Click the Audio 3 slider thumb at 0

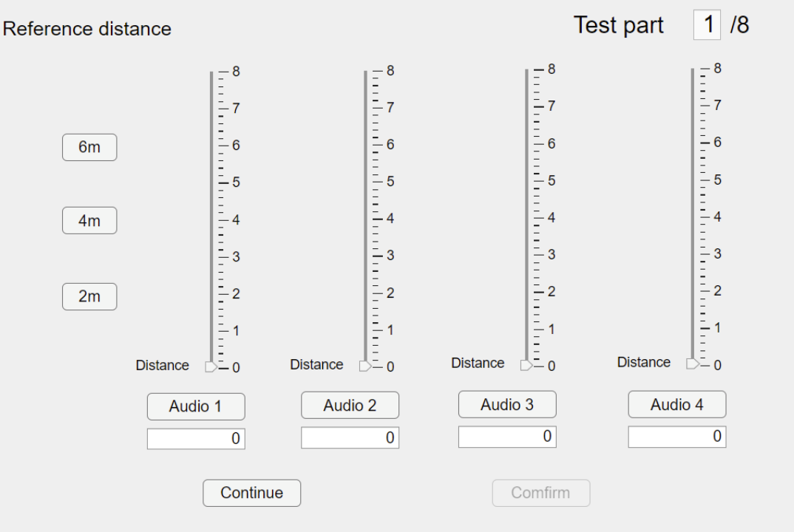pyautogui.click(x=526, y=365)
